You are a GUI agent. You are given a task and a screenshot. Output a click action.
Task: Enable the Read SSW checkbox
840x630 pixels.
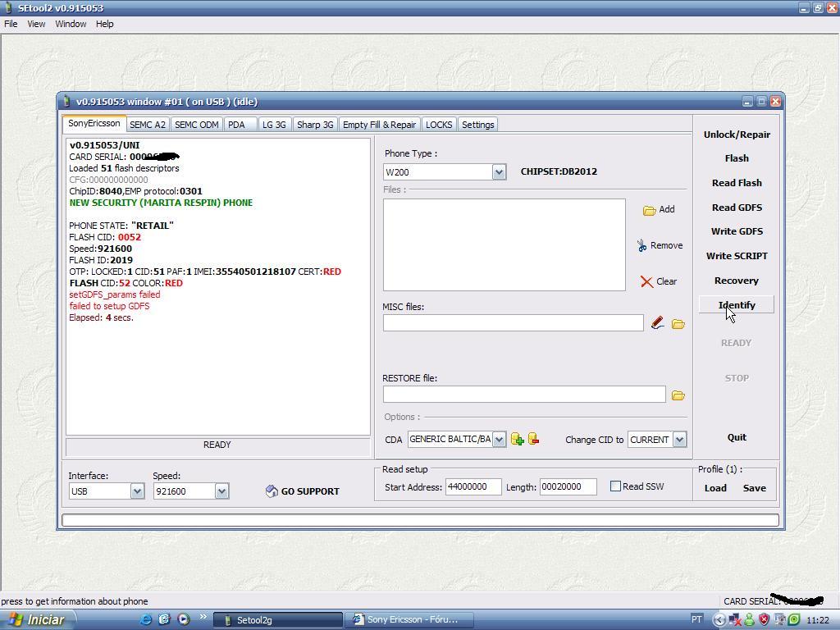(615, 486)
